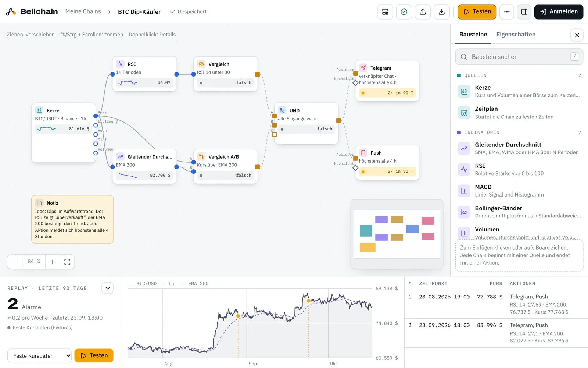This screenshot has width=588, height=368.
Task: Select the Bollinger-Bänder block
Action: click(x=519, y=212)
